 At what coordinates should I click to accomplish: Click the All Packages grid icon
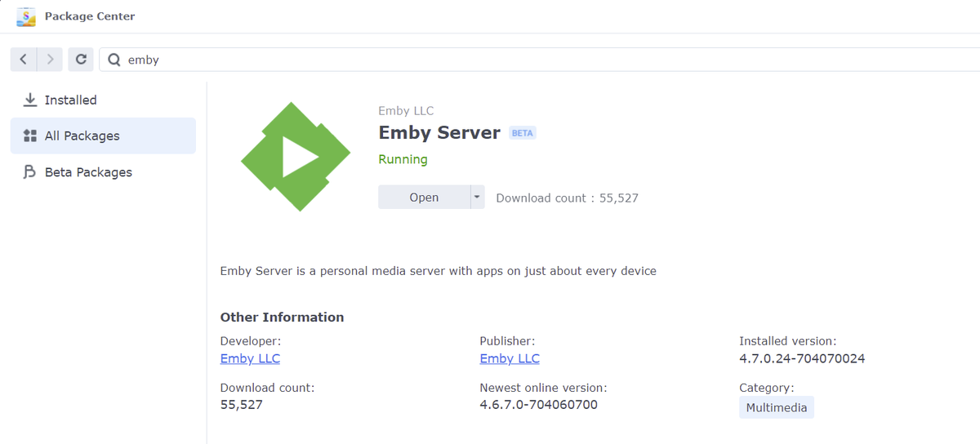[30, 135]
